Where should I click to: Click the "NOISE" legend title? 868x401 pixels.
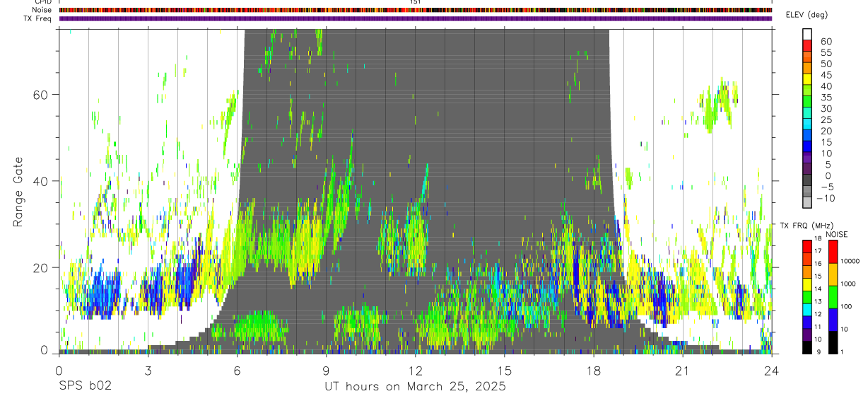pos(836,234)
